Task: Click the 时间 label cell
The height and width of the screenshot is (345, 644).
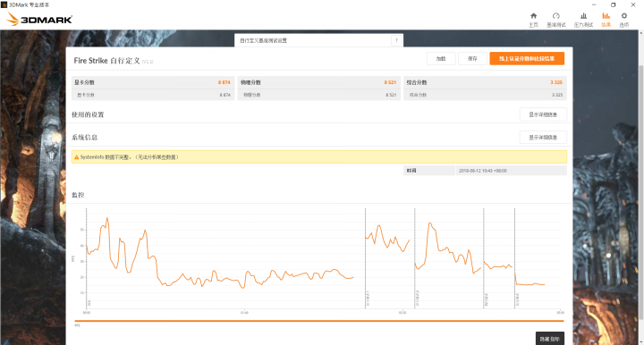Action: [411, 171]
